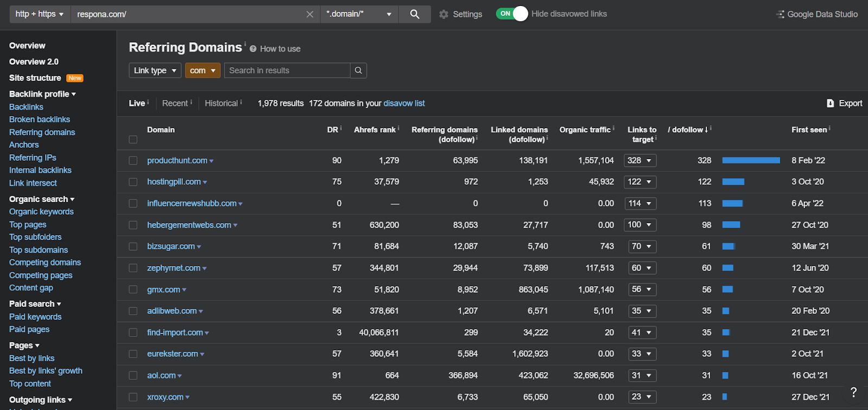Click the info icon beside Organic traffic header

click(614, 128)
